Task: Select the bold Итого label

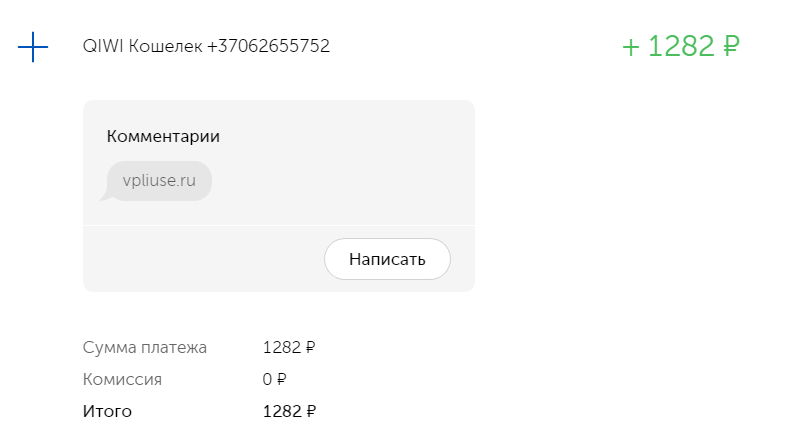Action: (108, 411)
